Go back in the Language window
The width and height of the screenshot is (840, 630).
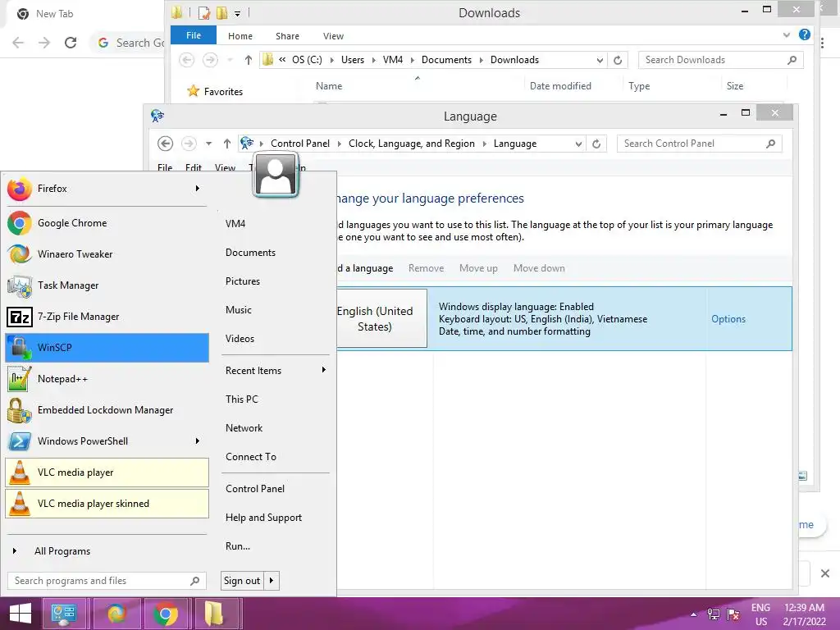pyautogui.click(x=165, y=144)
